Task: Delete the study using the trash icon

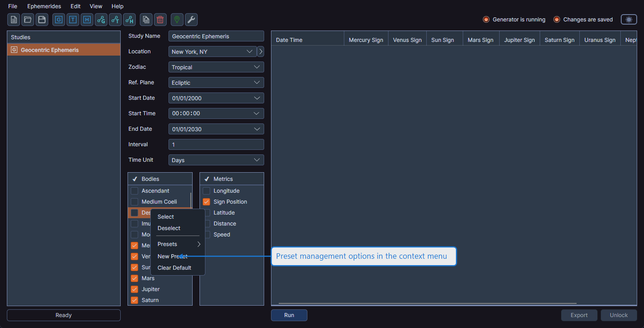Action: (x=160, y=19)
